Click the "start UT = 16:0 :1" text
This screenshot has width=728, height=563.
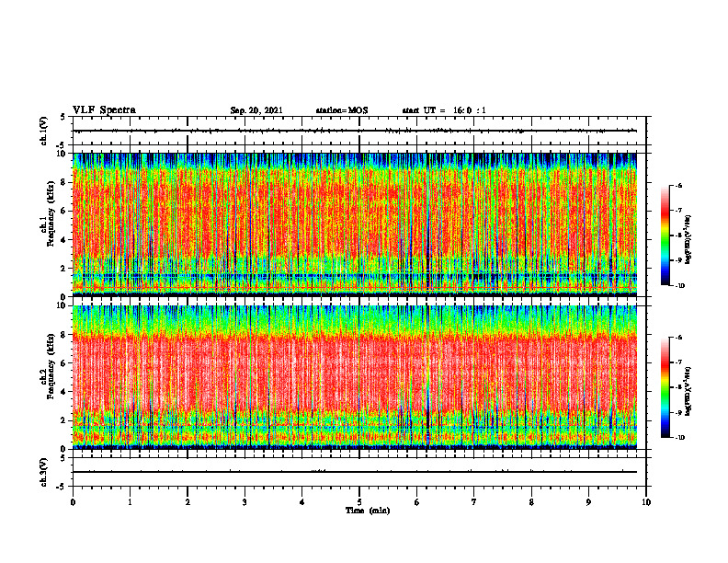pyautogui.click(x=444, y=110)
